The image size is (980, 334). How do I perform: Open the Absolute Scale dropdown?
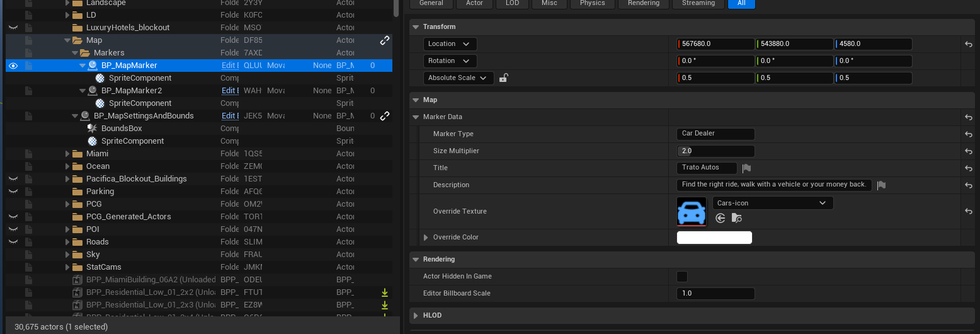(459, 78)
